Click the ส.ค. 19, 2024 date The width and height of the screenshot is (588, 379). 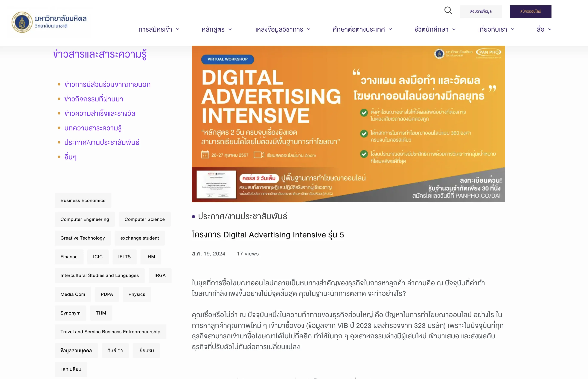coord(209,254)
